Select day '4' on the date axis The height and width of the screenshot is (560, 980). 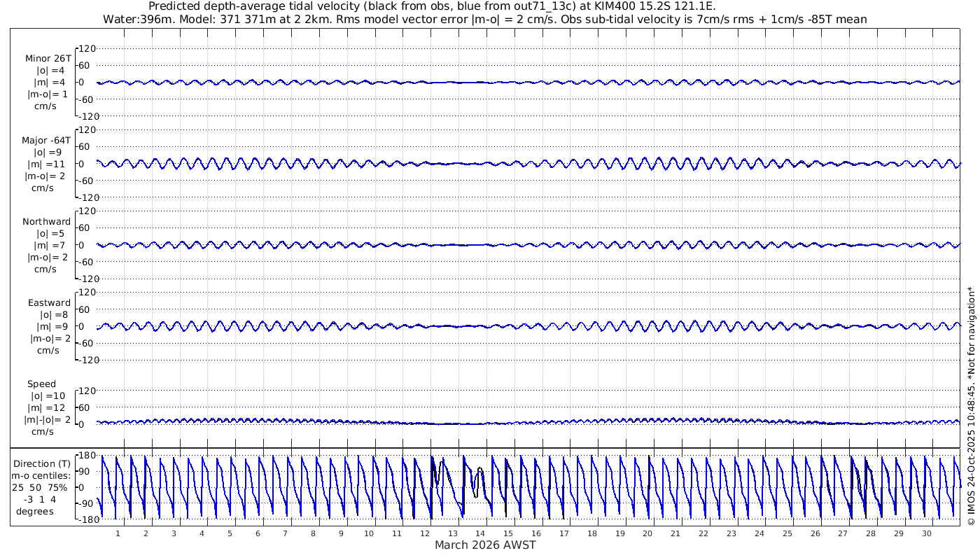coord(202,533)
